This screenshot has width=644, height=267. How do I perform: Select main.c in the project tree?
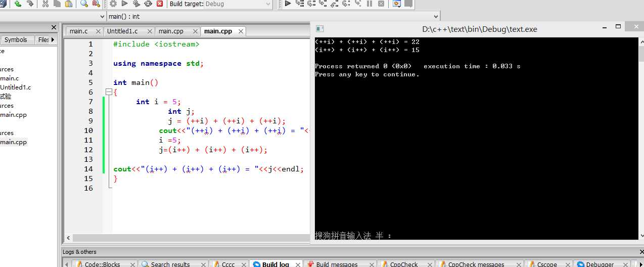tap(10, 78)
